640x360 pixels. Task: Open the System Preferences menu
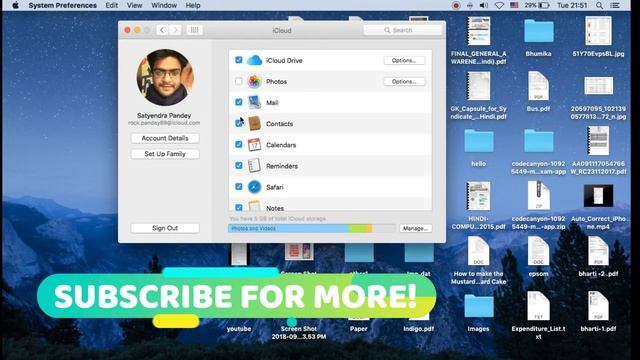62,5
